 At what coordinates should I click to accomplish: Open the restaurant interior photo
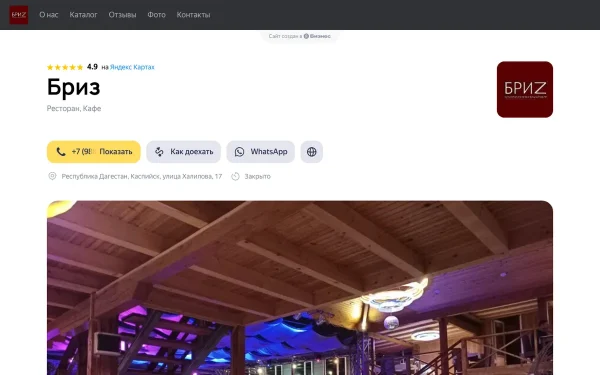300,288
